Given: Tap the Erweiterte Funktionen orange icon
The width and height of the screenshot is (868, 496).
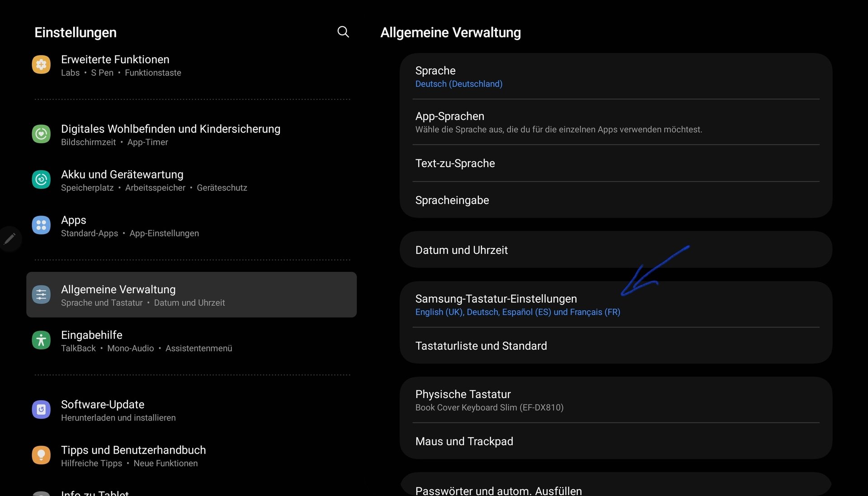Looking at the screenshot, I should (41, 65).
